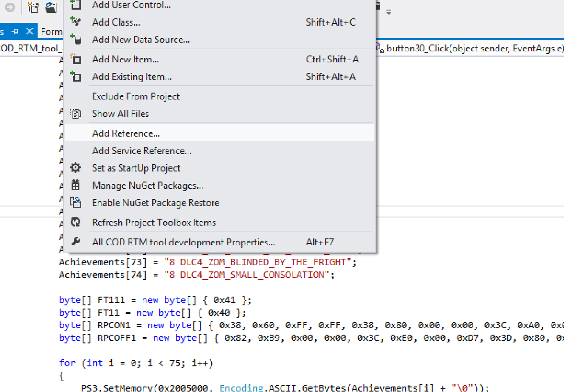The image size is (564, 392).
Task: Click the NuGet Package Restore icon
Action: [75, 202]
